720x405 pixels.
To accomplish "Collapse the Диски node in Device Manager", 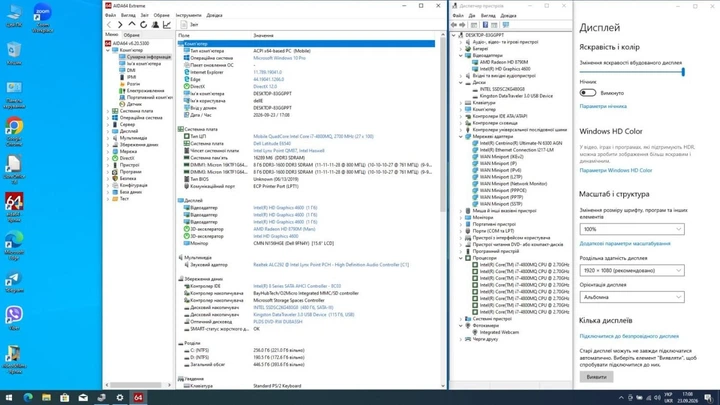I will pos(461,83).
